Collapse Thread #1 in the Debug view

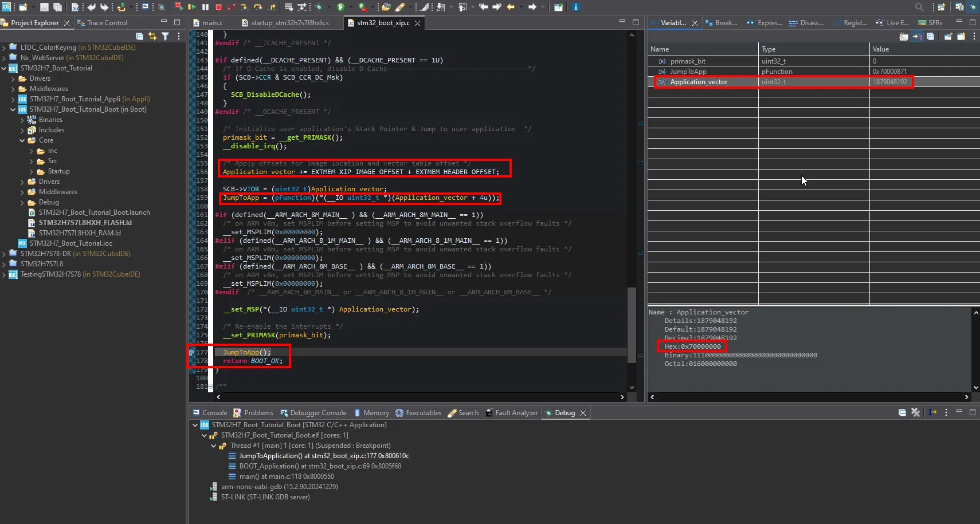pyautogui.click(x=213, y=446)
